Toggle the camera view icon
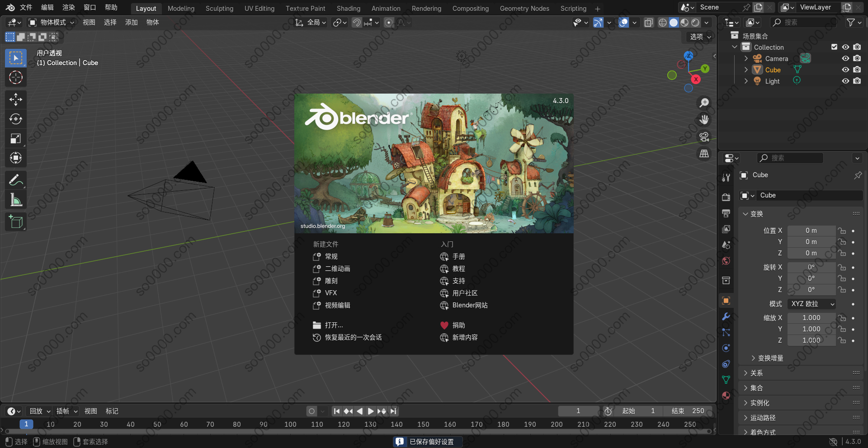This screenshot has height=448, width=868. tap(704, 137)
